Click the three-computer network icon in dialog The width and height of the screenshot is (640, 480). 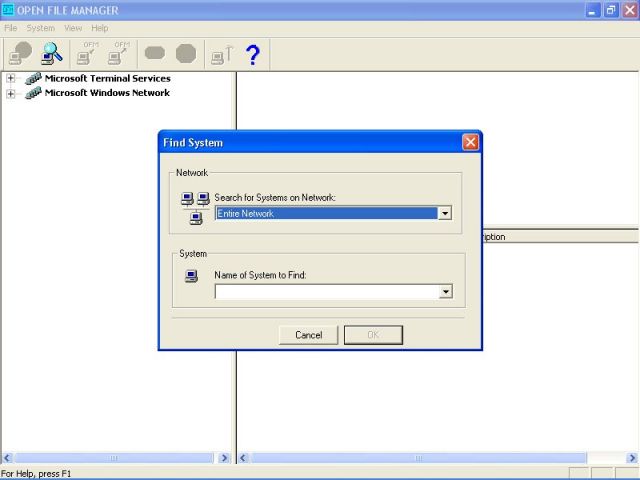click(195, 208)
